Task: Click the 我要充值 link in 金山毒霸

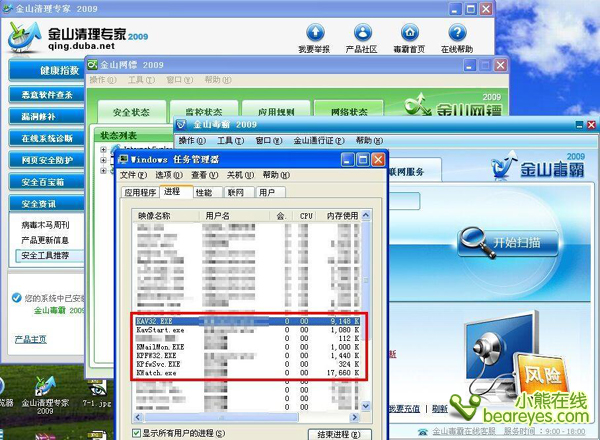Action: click(x=404, y=409)
